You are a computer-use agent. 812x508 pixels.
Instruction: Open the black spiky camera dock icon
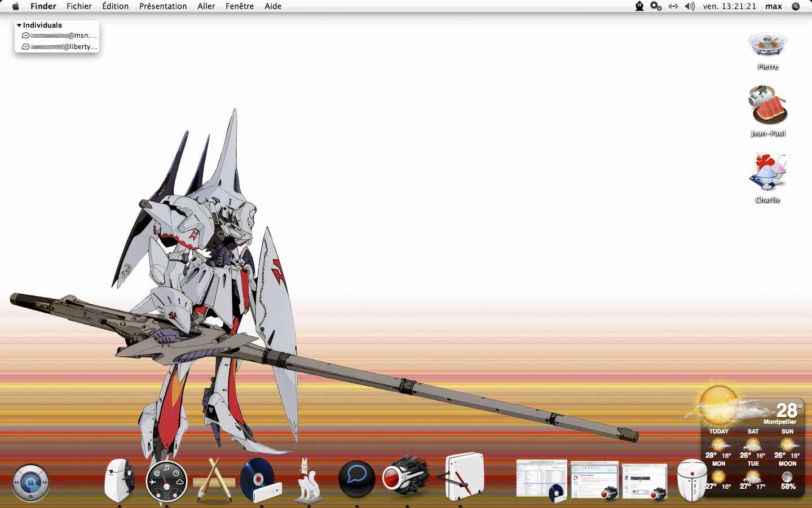pyautogui.click(x=406, y=478)
